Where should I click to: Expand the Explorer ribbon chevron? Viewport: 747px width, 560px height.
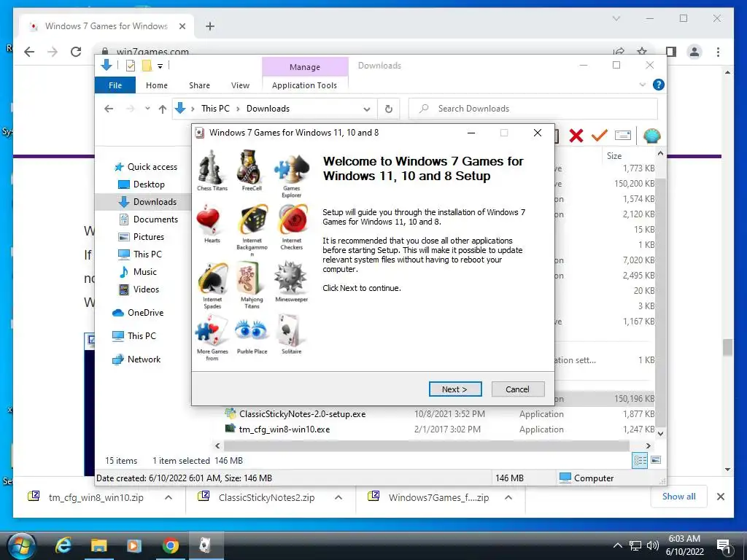(x=642, y=85)
